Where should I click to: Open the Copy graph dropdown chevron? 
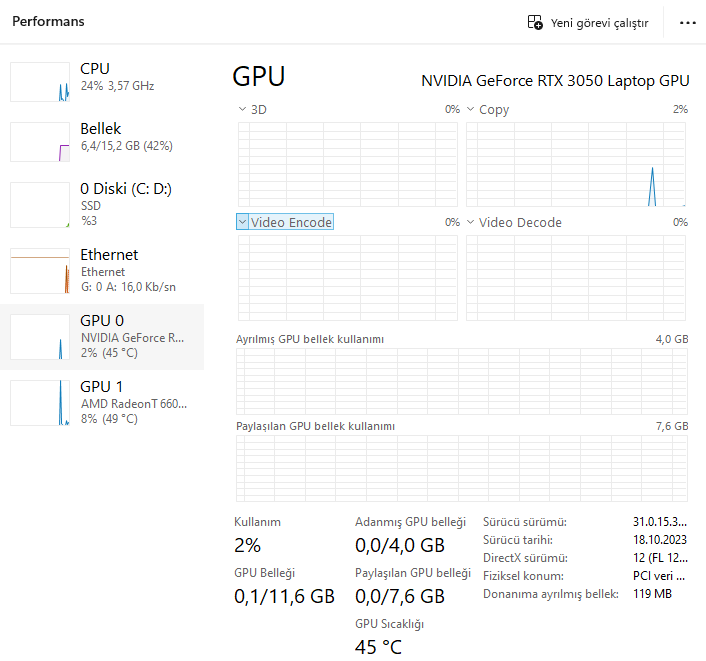point(470,109)
